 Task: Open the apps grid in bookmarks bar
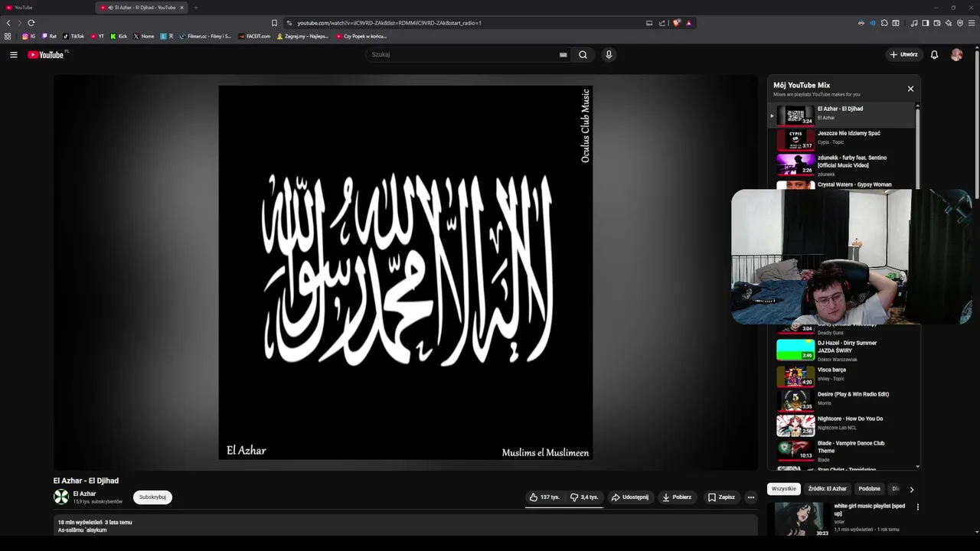[x=8, y=36]
